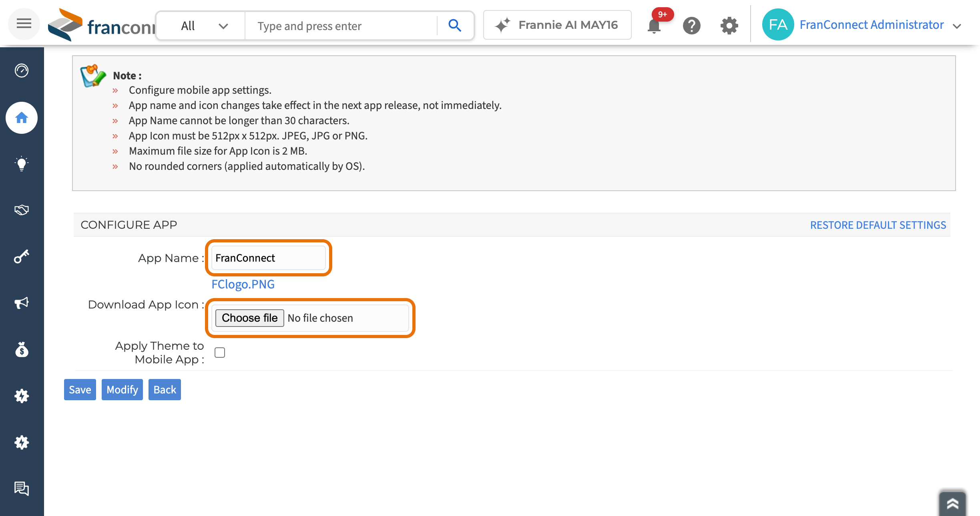Open the money bag sidebar icon
The image size is (980, 516).
click(x=22, y=349)
